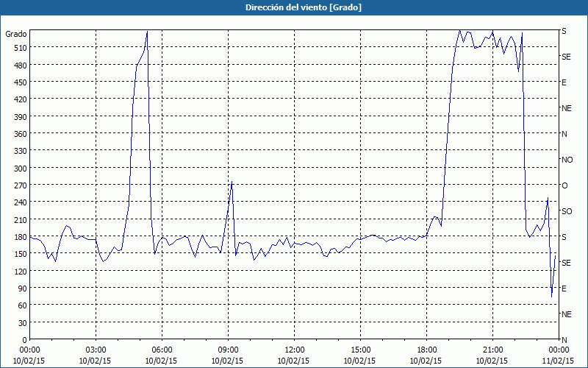Click the 180 value on the y-axis
Viewport: 588px width, 368px height.
pyautogui.click(x=21, y=237)
